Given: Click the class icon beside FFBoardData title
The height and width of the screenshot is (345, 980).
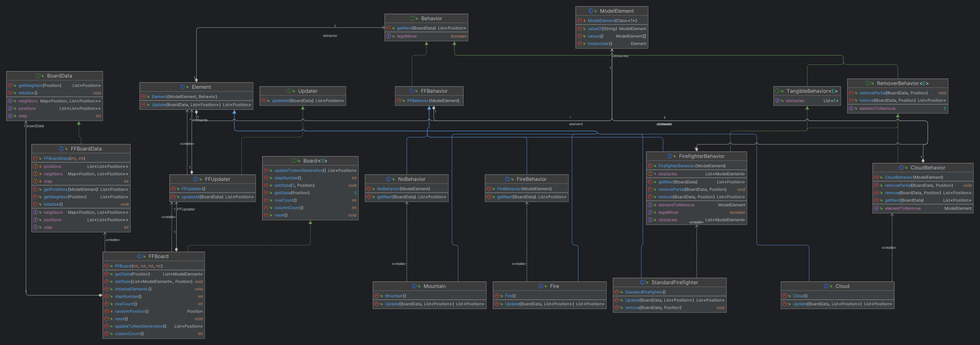Looking at the screenshot, I should [x=62, y=149].
